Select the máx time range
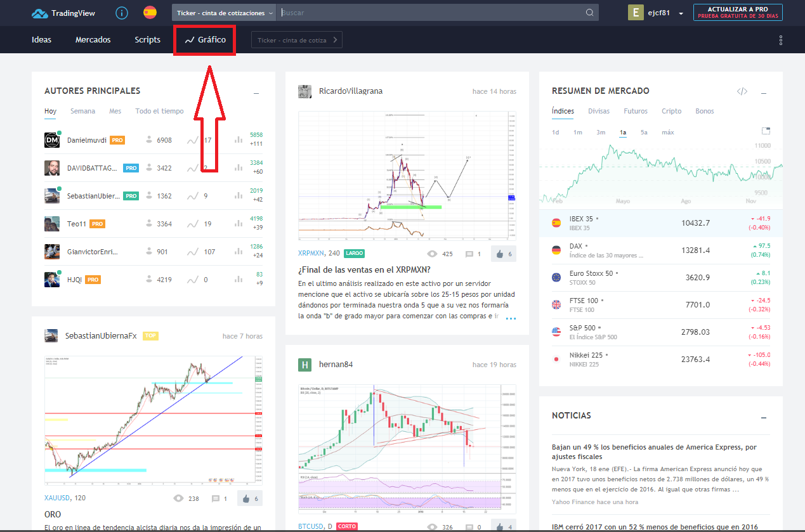The width and height of the screenshot is (805, 532). click(x=668, y=133)
